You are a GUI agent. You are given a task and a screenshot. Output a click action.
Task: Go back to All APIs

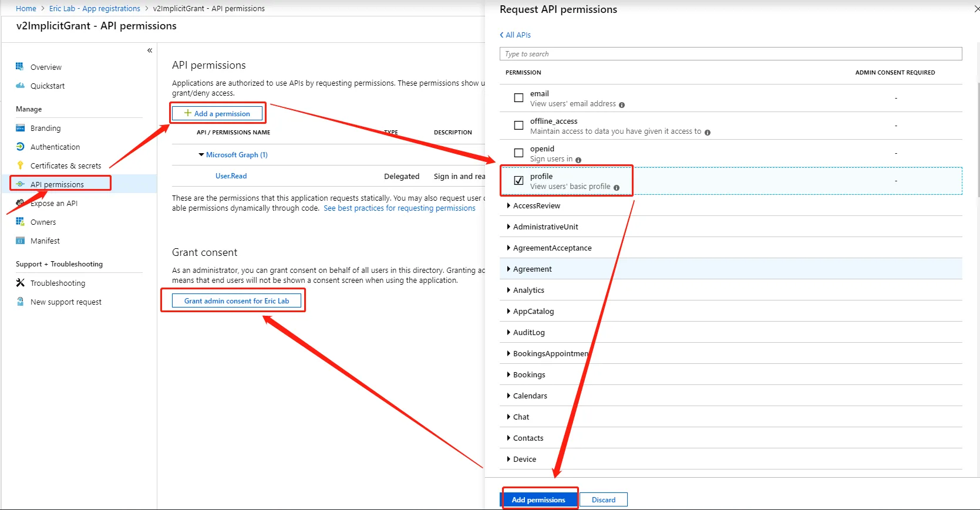tap(518, 35)
